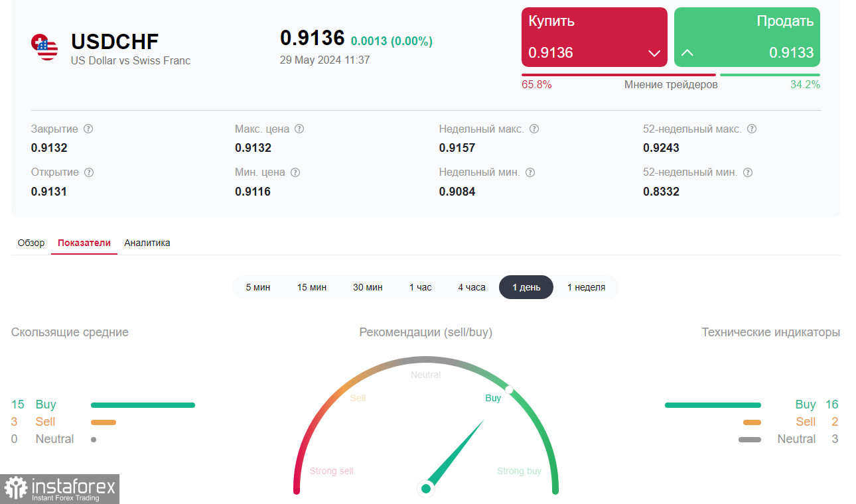Screen dimensions: 856x504
Task: Click the Neutral label on the gauge
Action: point(425,375)
